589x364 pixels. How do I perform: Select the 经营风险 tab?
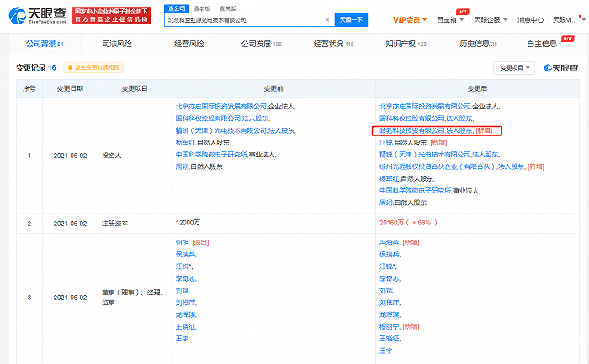189,44
